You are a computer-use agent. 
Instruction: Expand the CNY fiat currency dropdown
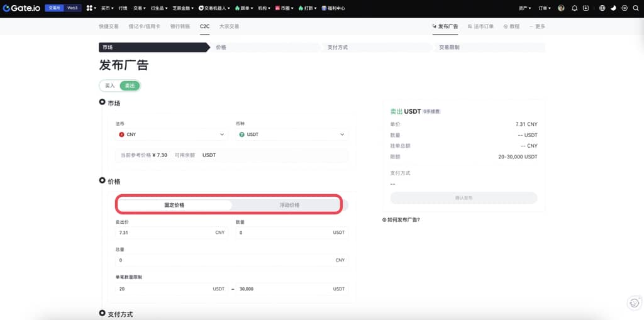(x=171, y=135)
